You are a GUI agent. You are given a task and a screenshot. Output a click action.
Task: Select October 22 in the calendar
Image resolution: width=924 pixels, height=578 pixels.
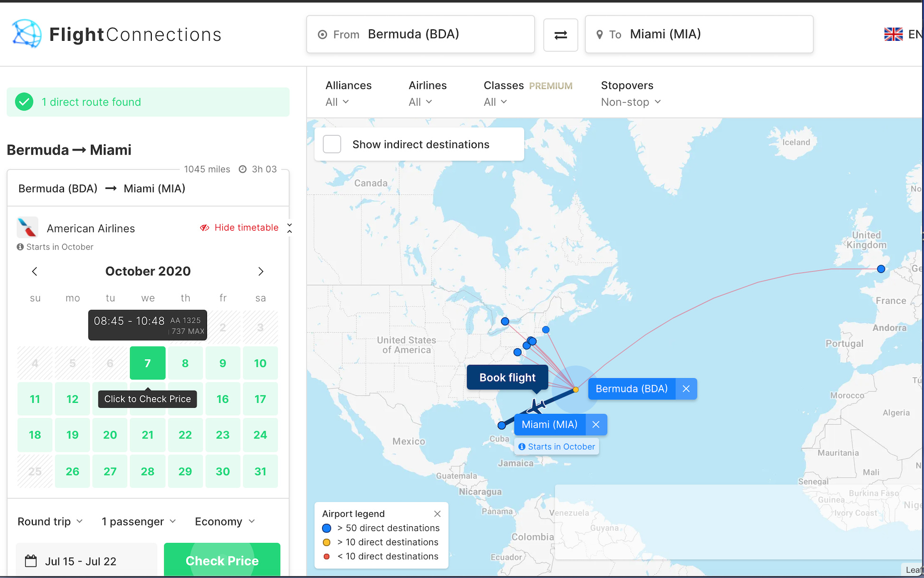185,435
